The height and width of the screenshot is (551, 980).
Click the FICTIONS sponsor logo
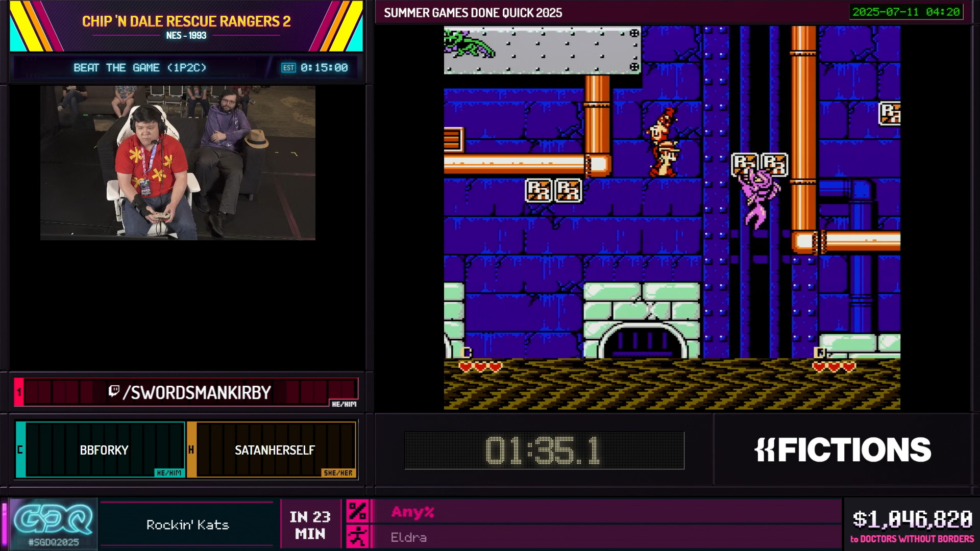[843, 449]
